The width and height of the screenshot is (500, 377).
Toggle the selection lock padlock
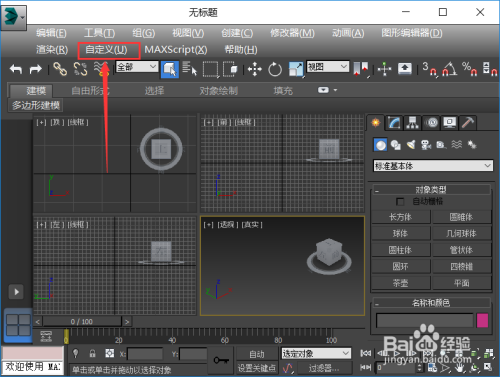pos(93,353)
